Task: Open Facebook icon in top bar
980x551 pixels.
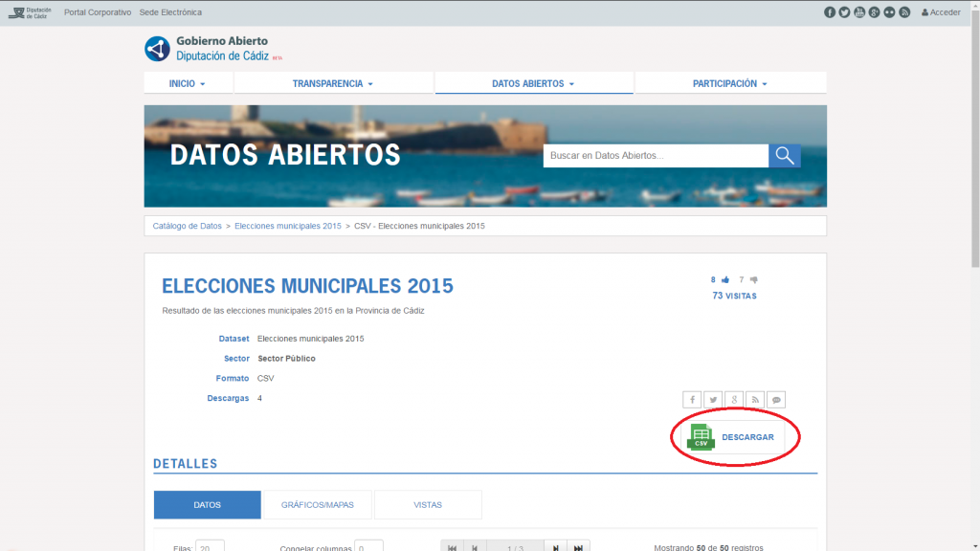Action: 830,12
